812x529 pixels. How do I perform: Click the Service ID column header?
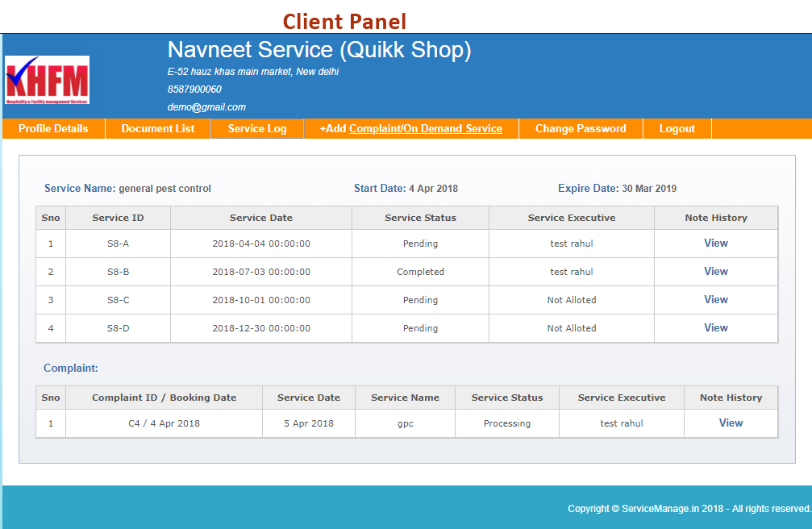click(118, 218)
